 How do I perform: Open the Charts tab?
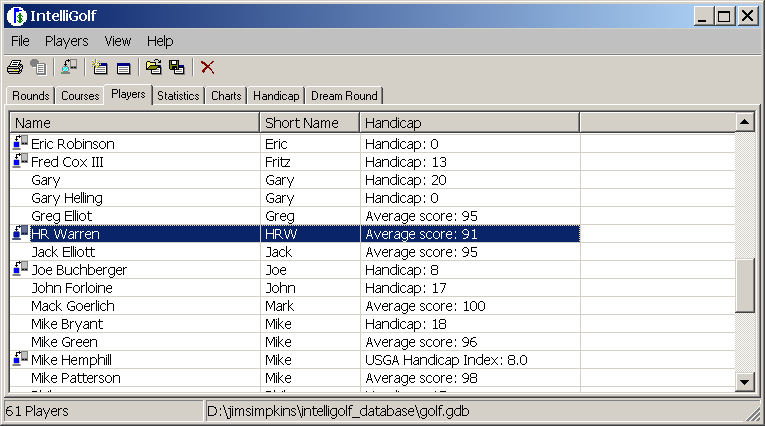226,96
